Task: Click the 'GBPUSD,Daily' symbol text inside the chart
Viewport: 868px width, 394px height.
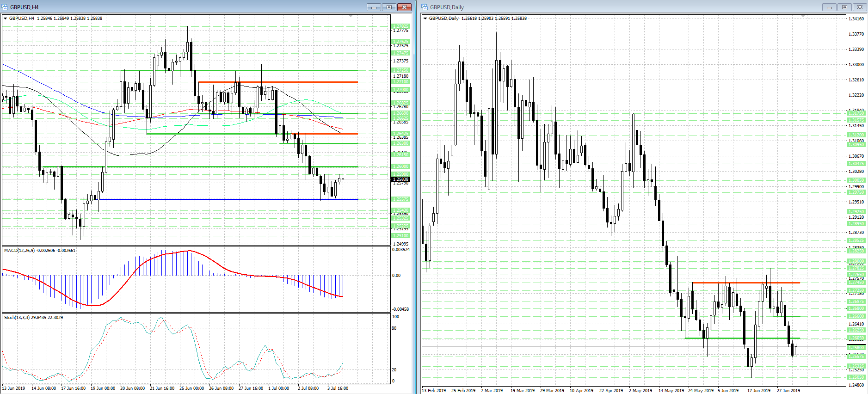Action: point(444,18)
